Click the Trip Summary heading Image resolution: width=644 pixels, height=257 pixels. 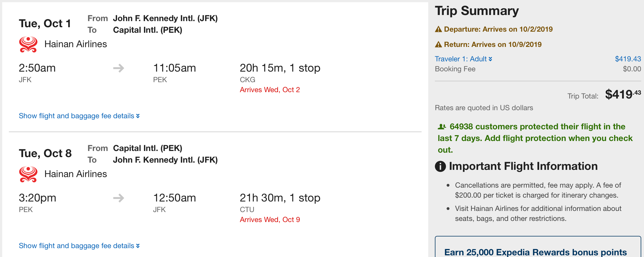pos(477,11)
